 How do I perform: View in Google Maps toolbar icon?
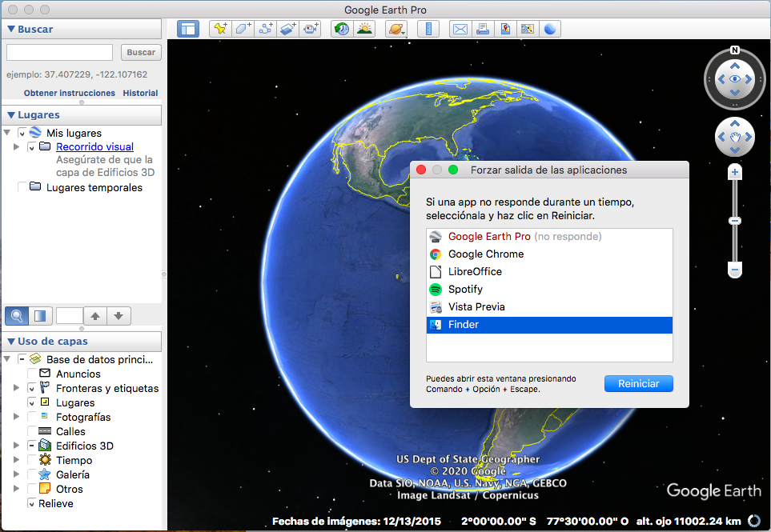click(x=527, y=29)
